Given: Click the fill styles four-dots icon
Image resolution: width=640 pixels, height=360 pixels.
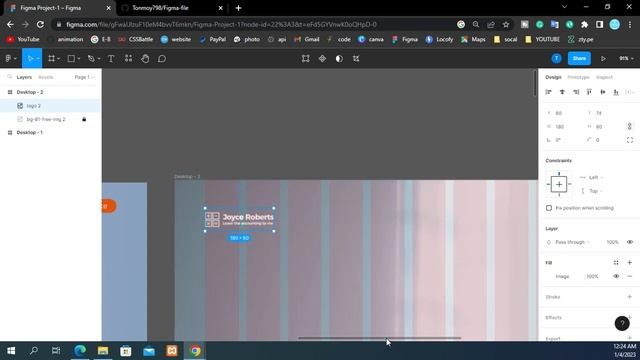Looking at the screenshot, I should point(616,263).
